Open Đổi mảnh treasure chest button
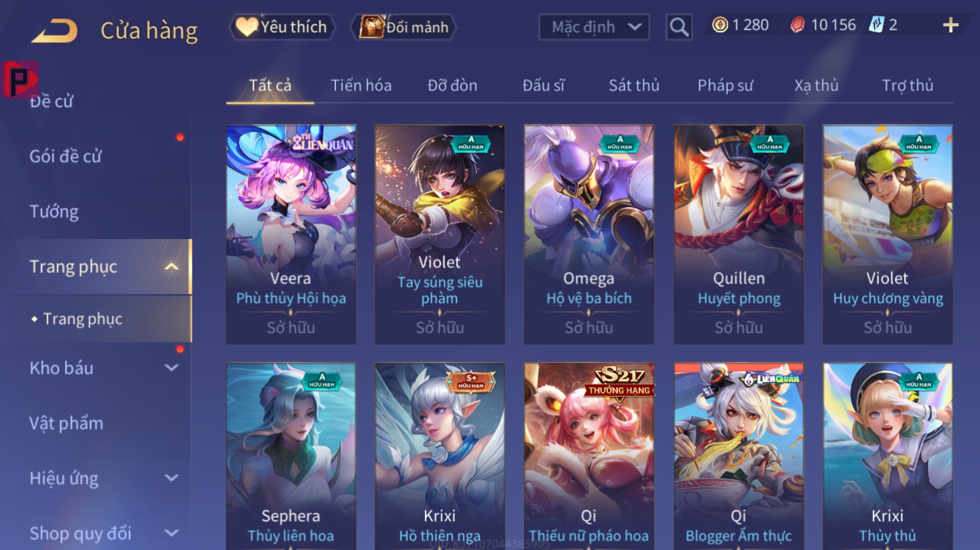This screenshot has height=550, width=980. [x=403, y=27]
